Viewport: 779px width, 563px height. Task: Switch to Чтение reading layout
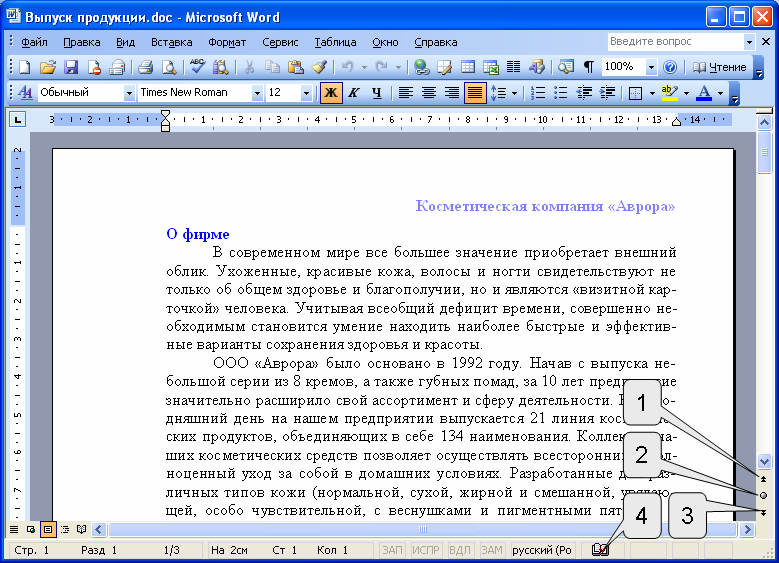(720, 67)
